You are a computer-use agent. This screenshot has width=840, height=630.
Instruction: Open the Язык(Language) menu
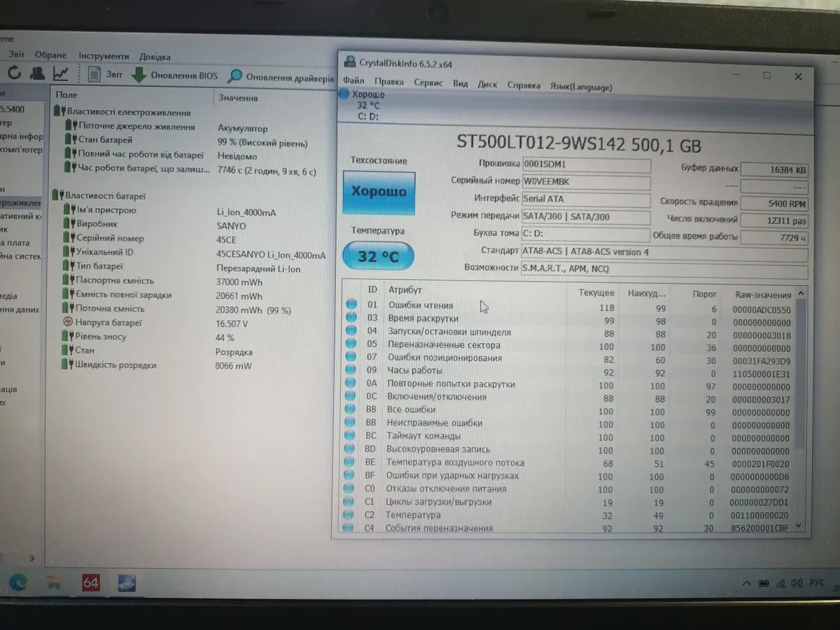580,87
